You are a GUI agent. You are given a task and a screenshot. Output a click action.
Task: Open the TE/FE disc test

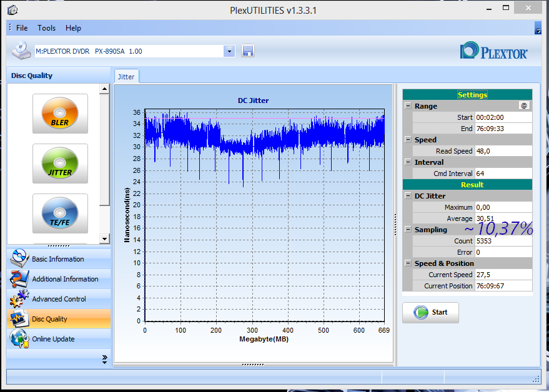[60, 213]
